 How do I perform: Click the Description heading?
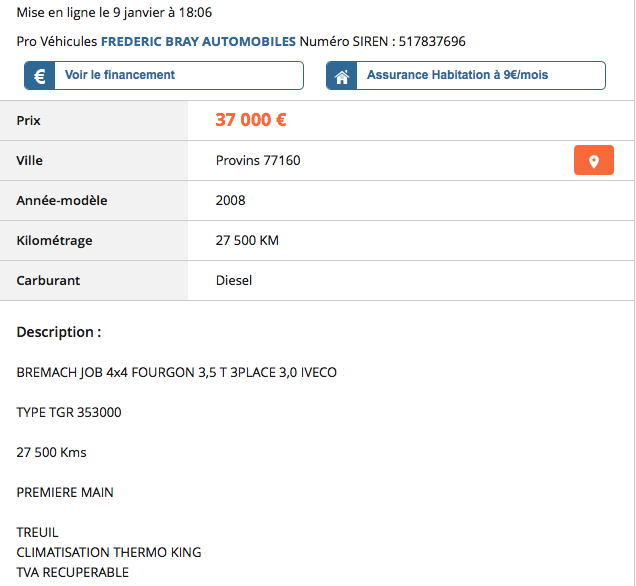point(59,332)
